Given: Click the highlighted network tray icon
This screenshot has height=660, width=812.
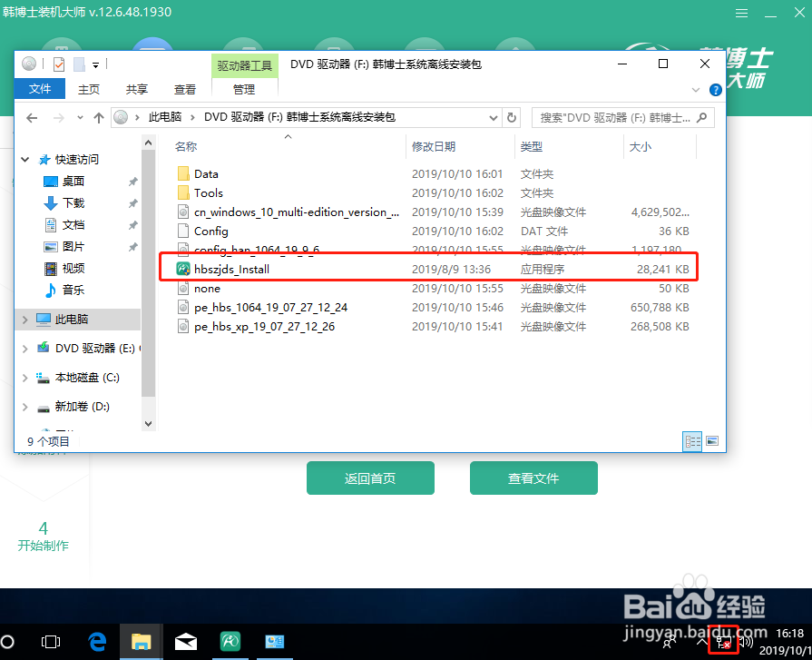Looking at the screenshot, I should click(x=723, y=641).
